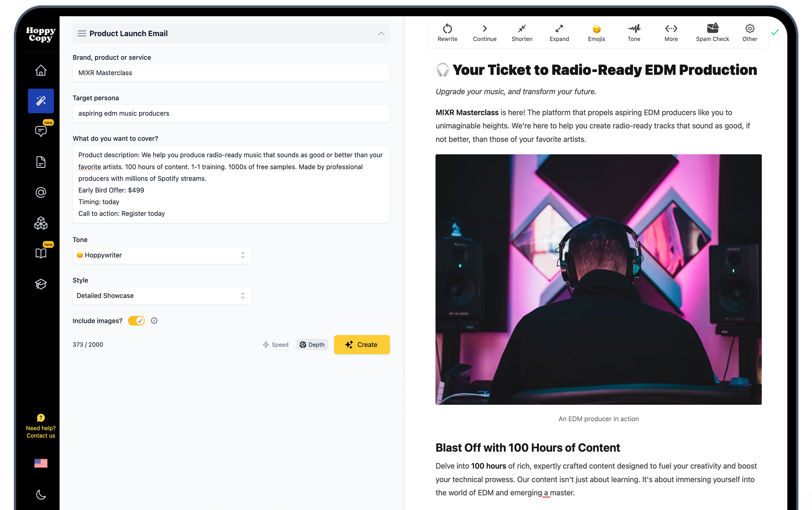Open the More menu in the toolbar
This screenshot has height=510, width=812.
point(671,32)
